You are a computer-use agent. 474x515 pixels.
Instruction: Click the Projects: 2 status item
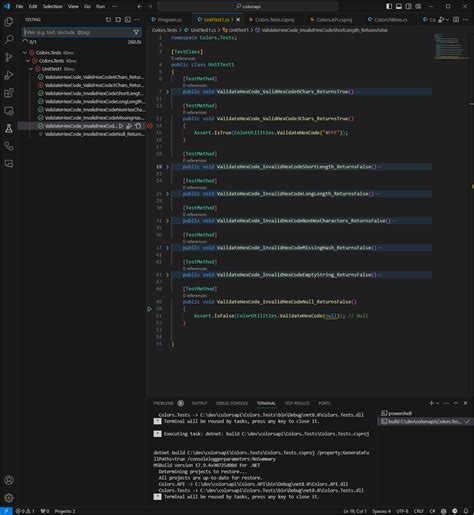pos(65,511)
